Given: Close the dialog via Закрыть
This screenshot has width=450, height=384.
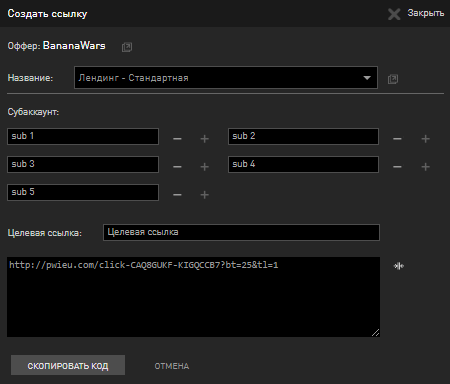Looking at the screenshot, I should [x=416, y=14].
